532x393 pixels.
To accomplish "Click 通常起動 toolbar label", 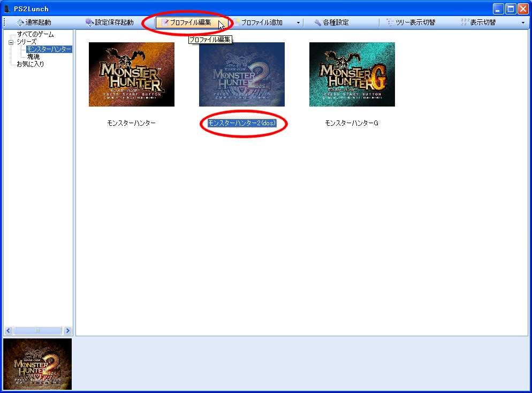I will pyautogui.click(x=39, y=22).
